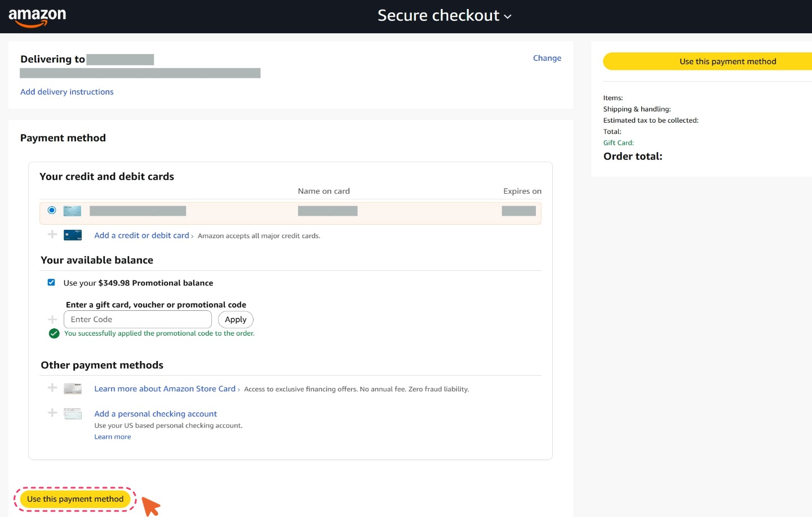Screen dimensions: 812x517
Task: Click the Amazon Store Card image icon
Action: tap(73, 389)
